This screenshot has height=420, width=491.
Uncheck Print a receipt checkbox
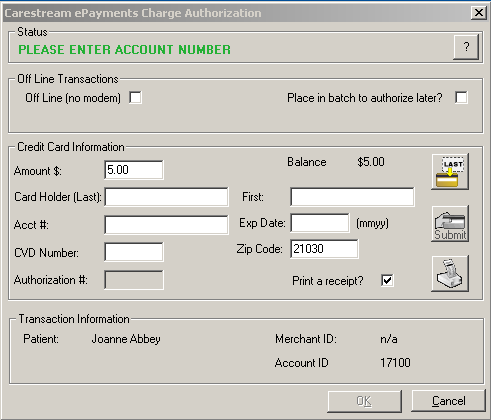pyautogui.click(x=387, y=280)
